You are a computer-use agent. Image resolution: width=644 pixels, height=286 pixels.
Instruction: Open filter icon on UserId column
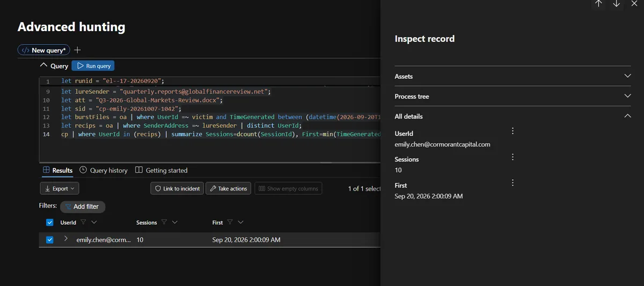point(83,222)
